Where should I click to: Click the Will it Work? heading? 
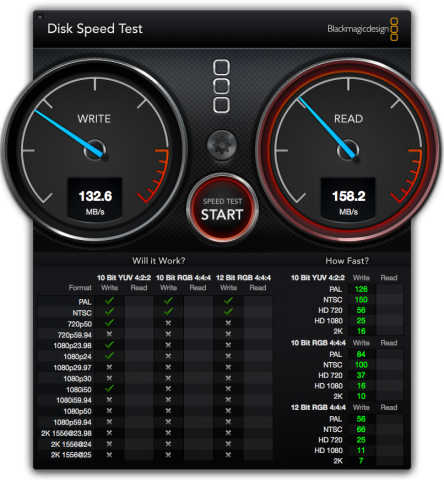coord(158,261)
